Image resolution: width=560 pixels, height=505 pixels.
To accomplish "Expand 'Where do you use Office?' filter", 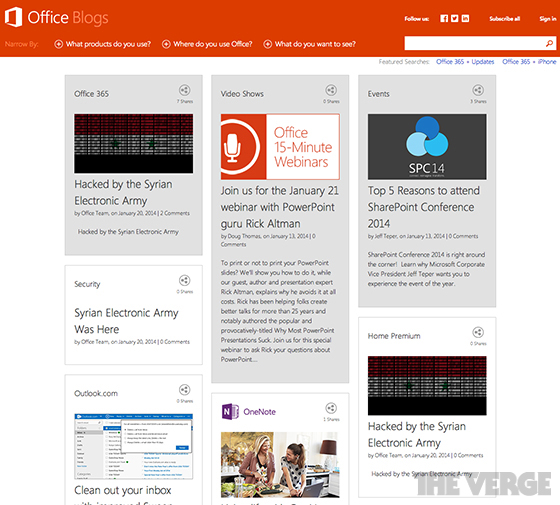I will [207, 44].
